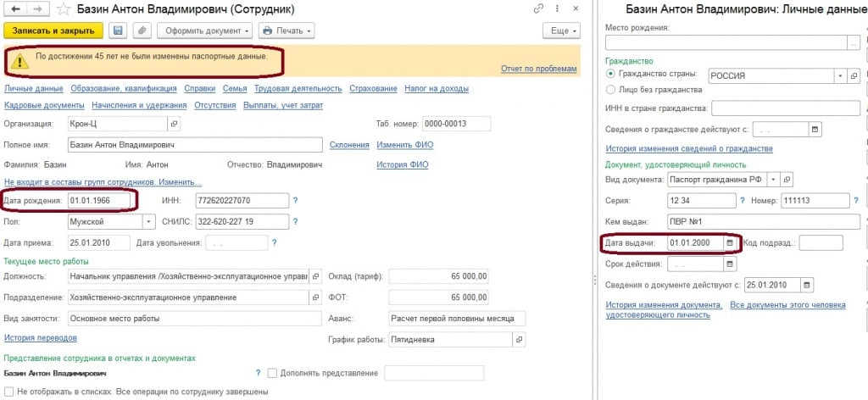Open Все документы этого человека link
Screen dimensions: 868x400
coord(787,305)
